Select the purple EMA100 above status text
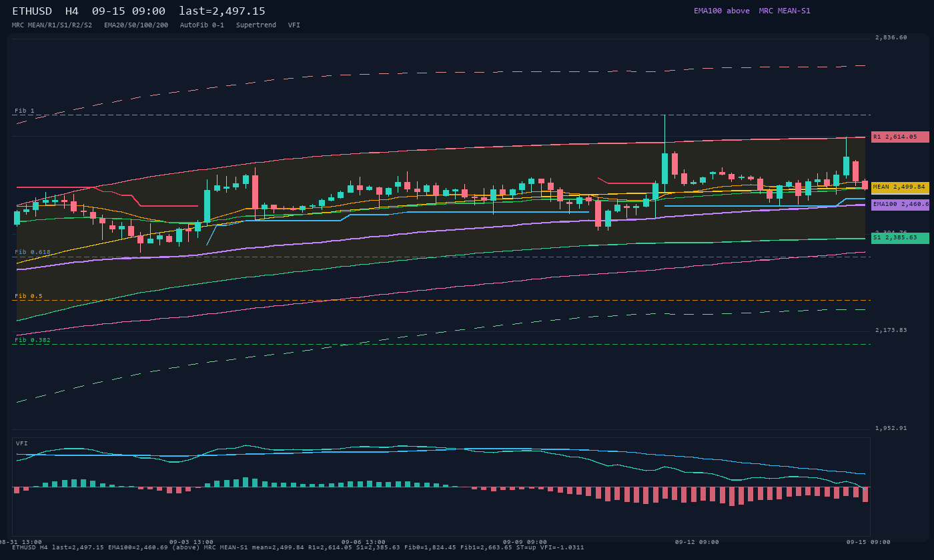Viewport: 934px width, 560px height. [722, 11]
